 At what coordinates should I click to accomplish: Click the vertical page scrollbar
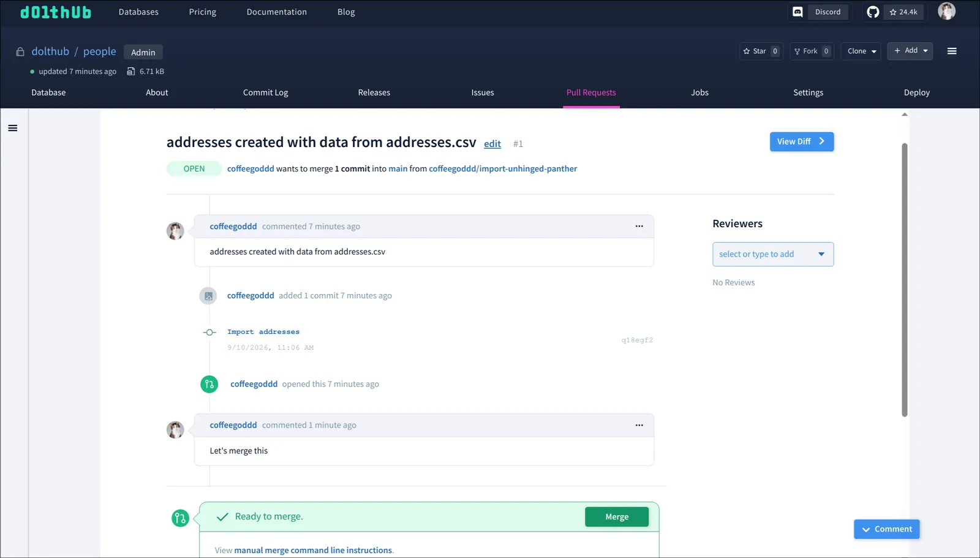[x=905, y=280]
